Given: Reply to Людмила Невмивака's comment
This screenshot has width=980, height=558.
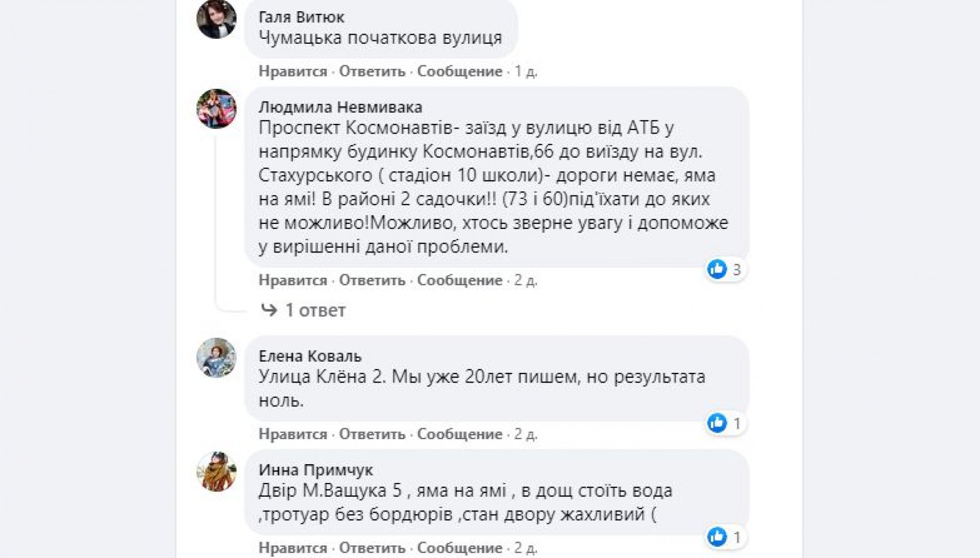Looking at the screenshot, I should (372, 280).
